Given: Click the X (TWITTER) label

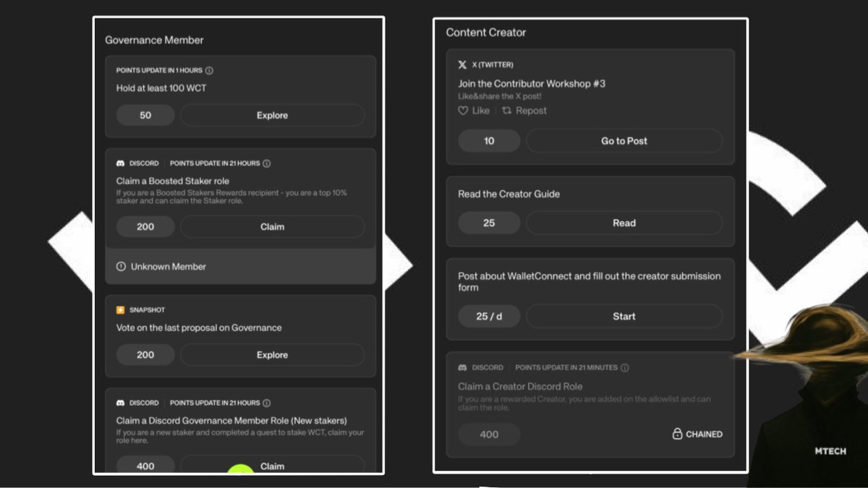Looking at the screenshot, I should pyautogui.click(x=492, y=65).
